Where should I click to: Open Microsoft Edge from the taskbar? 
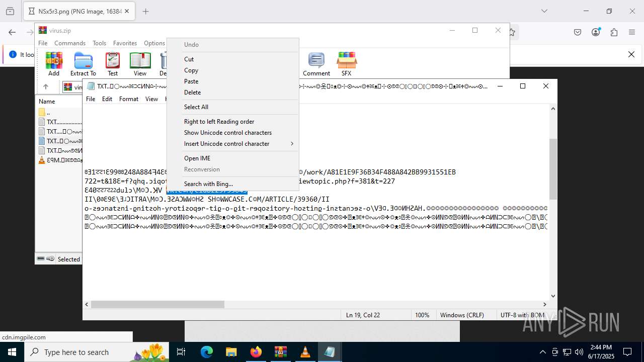click(x=207, y=352)
